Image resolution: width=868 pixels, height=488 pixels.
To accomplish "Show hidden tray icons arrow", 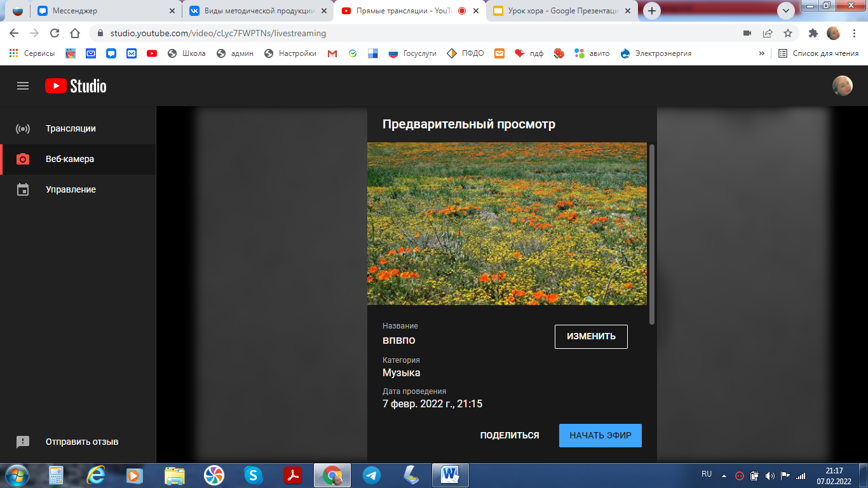I will pyautogui.click(x=724, y=475).
